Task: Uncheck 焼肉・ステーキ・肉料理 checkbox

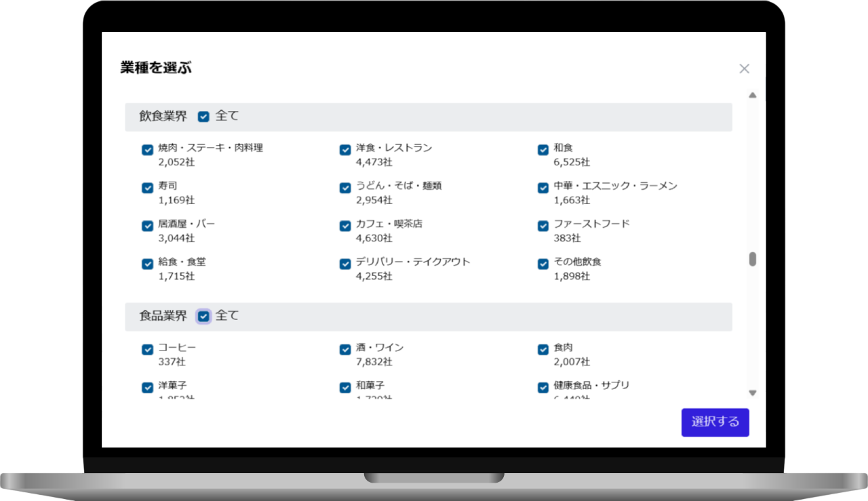Action: point(147,150)
